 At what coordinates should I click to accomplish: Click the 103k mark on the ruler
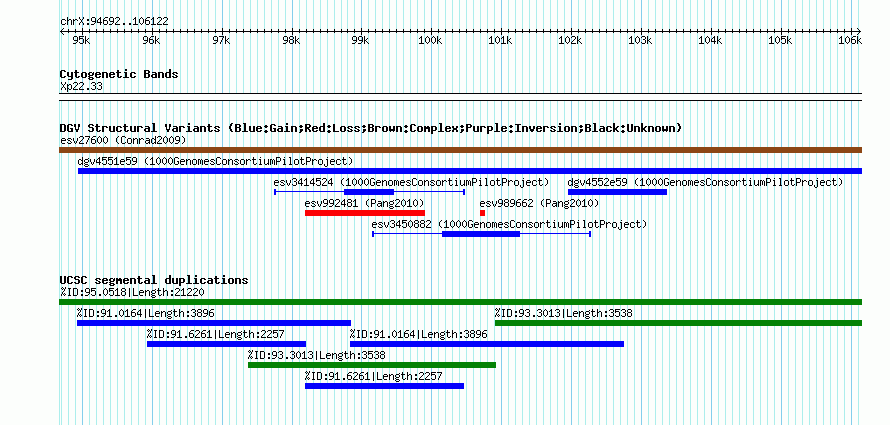point(640,40)
